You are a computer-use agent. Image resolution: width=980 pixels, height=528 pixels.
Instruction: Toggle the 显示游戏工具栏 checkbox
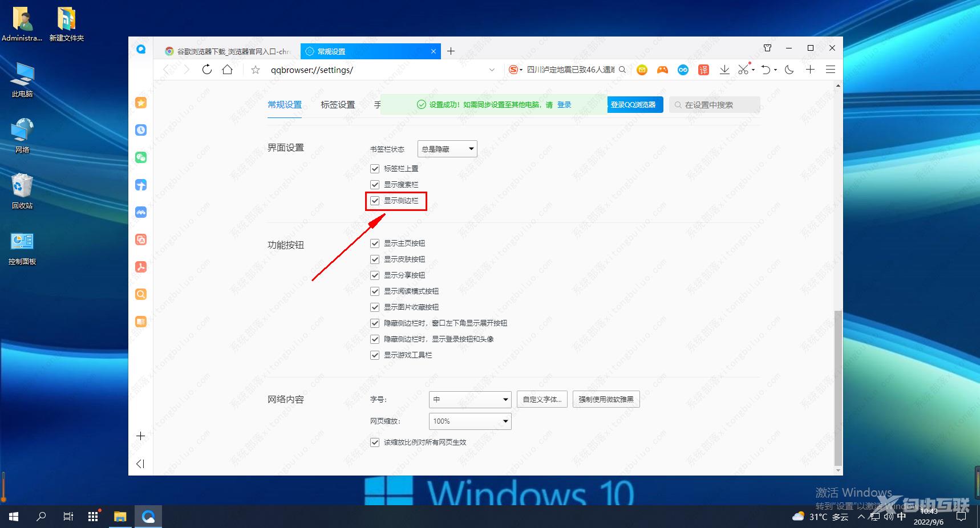[375, 355]
